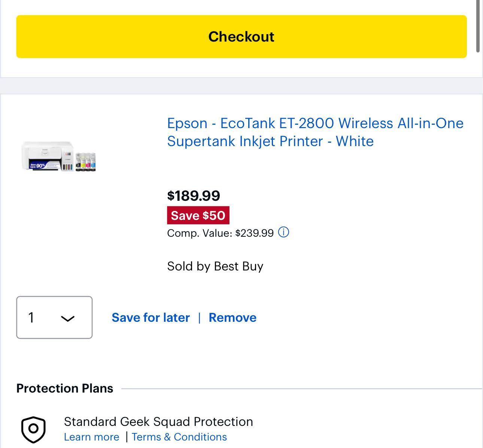Select the Standard Geek Squad Protection label
Viewport: 483px width, 448px height.
[158, 422]
